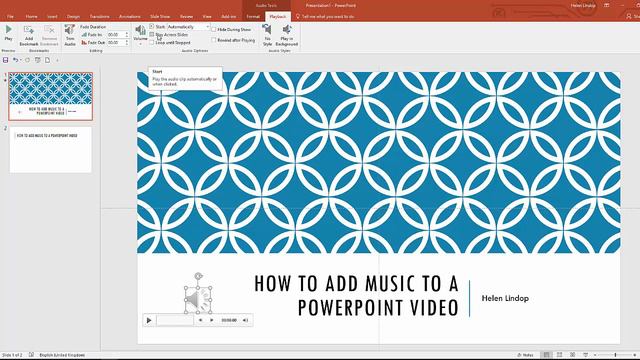Image resolution: width=640 pixels, height=360 pixels.
Task: Switch to the Animations tab
Action: (130, 17)
